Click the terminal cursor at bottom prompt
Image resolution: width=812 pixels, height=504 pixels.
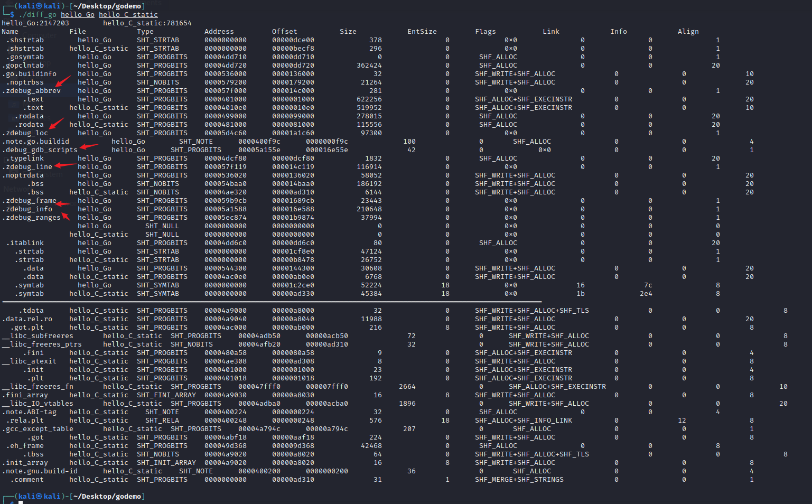click(x=21, y=502)
